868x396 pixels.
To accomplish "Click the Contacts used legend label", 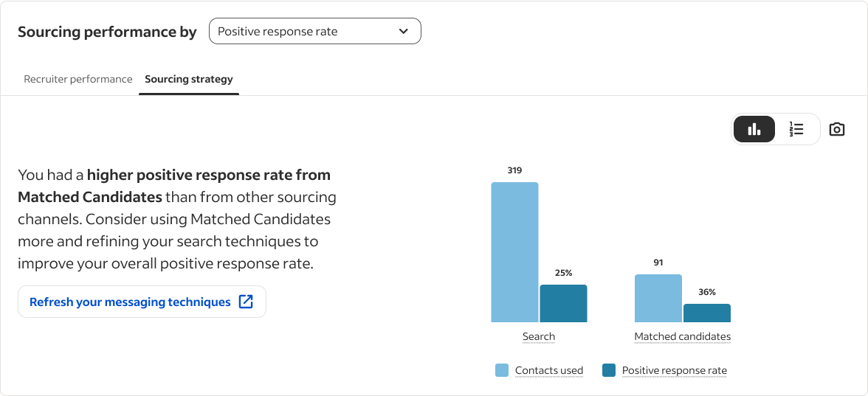I will click(x=548, y=370).
